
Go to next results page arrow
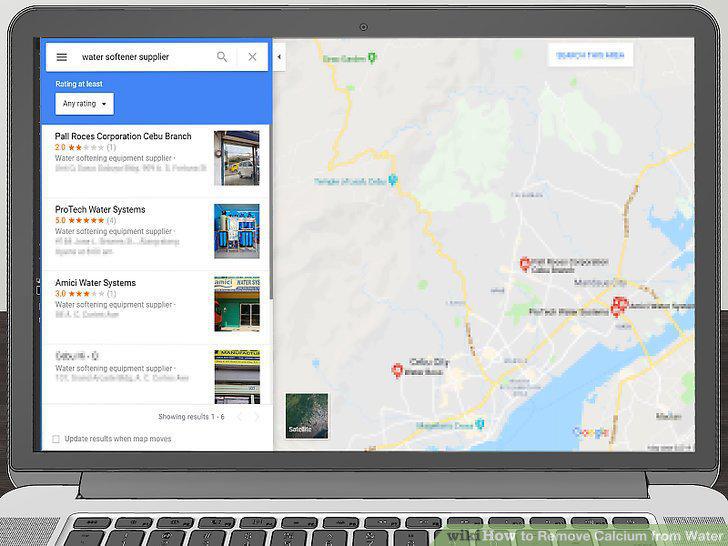pyautogui.click(x=256, y=417)
